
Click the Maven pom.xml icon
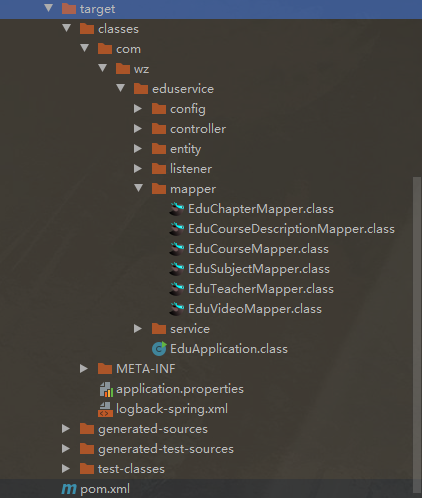(x=69, y=489)
